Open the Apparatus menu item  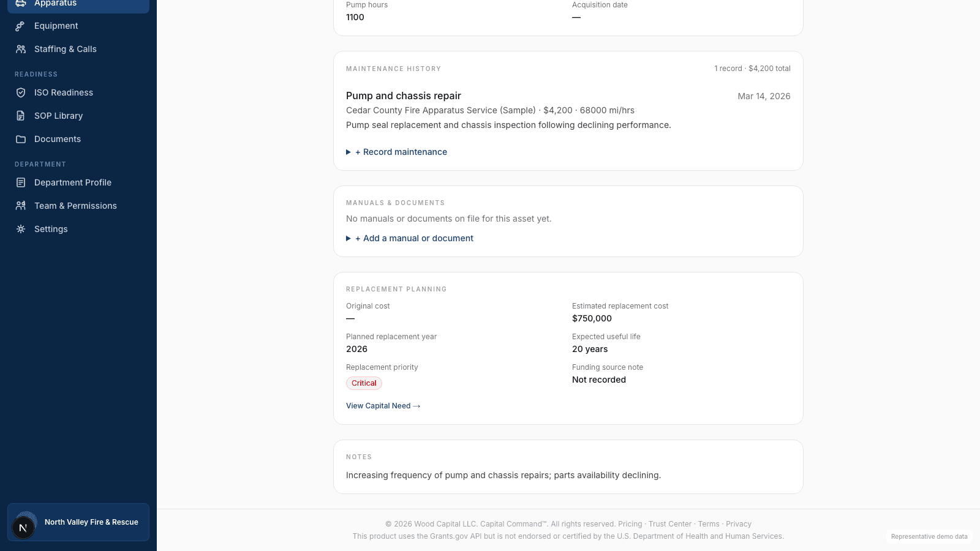pyautogui.click(x=78, y=4)
